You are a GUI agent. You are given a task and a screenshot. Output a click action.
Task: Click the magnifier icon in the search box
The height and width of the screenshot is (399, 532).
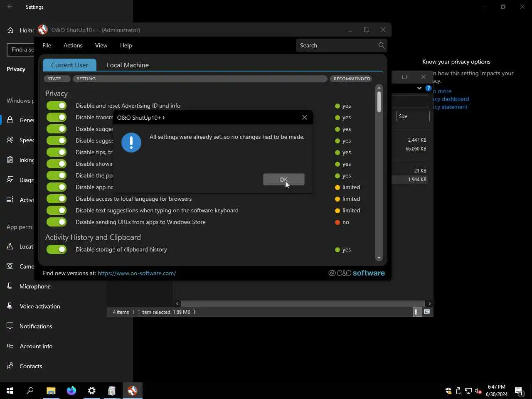tap(382, 45)
